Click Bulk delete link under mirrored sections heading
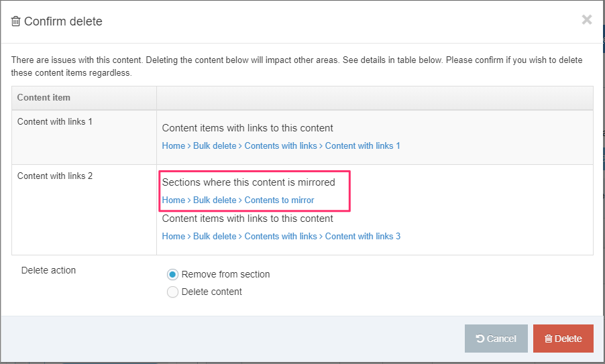605x364 pixels. pos(215,200)
